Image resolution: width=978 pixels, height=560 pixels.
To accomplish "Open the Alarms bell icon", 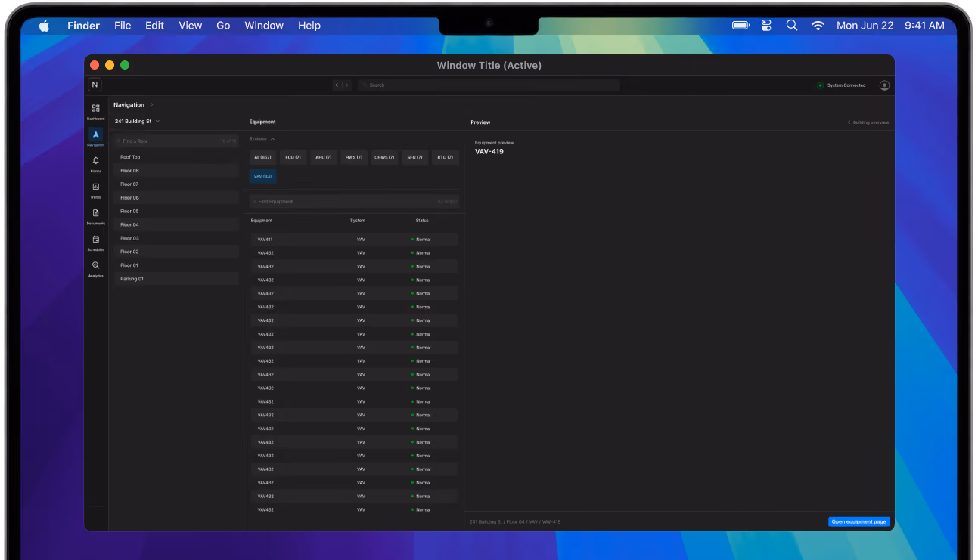I will [95, 161].
